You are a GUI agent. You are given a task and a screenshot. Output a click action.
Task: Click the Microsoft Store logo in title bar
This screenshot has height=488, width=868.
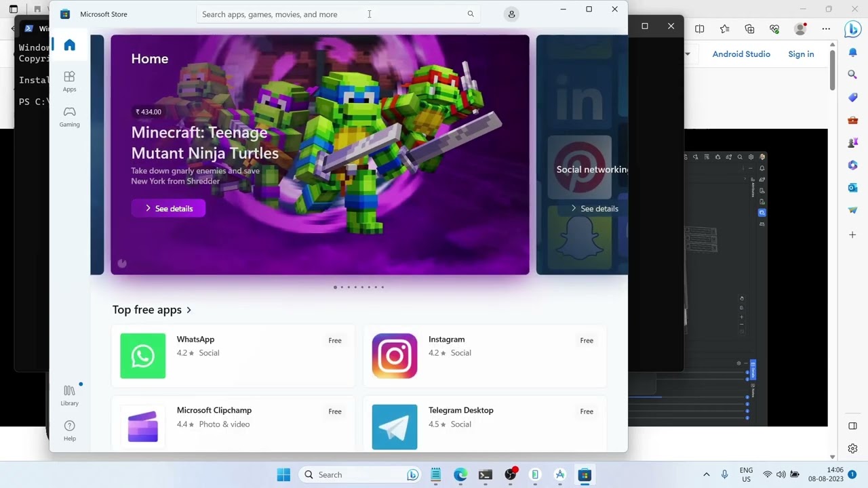[x=65, y=14]
